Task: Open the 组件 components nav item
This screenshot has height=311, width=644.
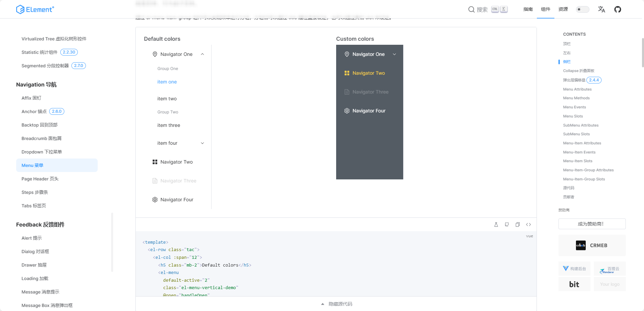Action: coord(546,9)
